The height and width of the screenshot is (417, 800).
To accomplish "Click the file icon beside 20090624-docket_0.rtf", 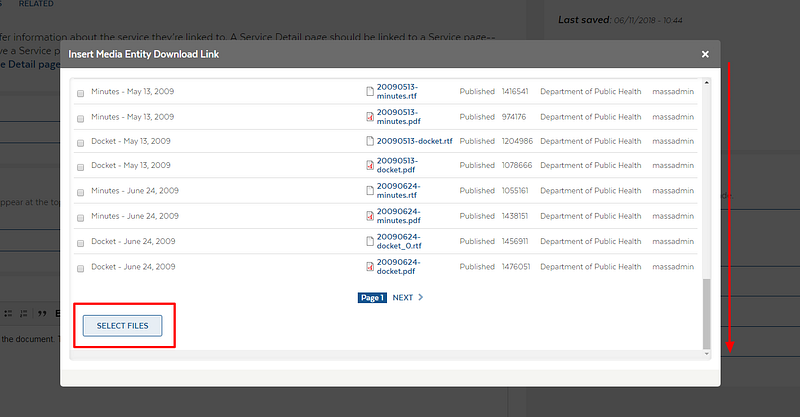I will (370, 241).
